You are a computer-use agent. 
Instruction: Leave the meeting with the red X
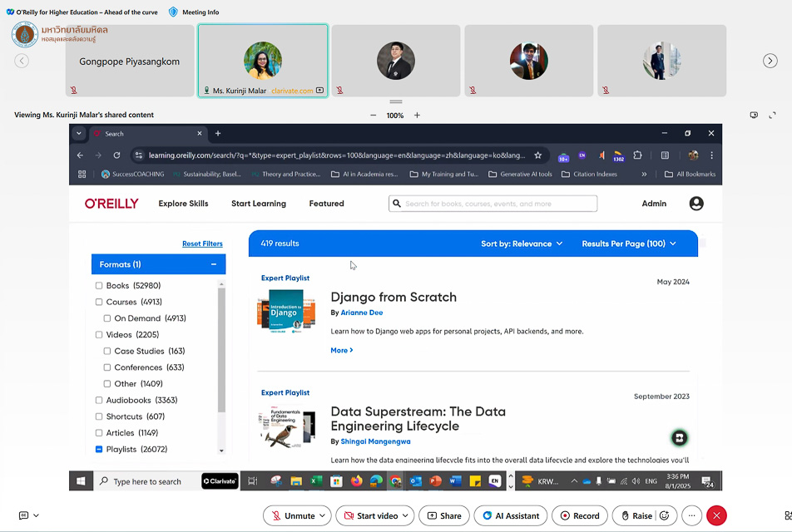point(716,515)
